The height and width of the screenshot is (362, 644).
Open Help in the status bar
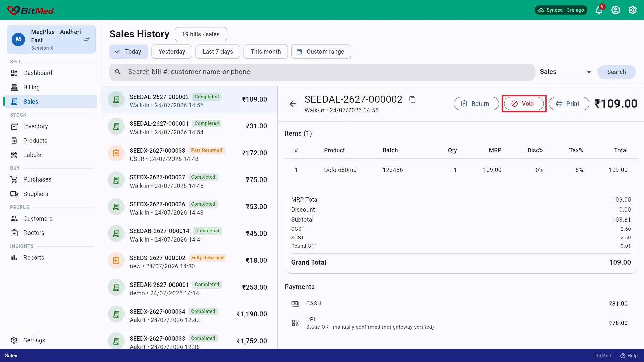pyautogui.click(x=629, y=356)
